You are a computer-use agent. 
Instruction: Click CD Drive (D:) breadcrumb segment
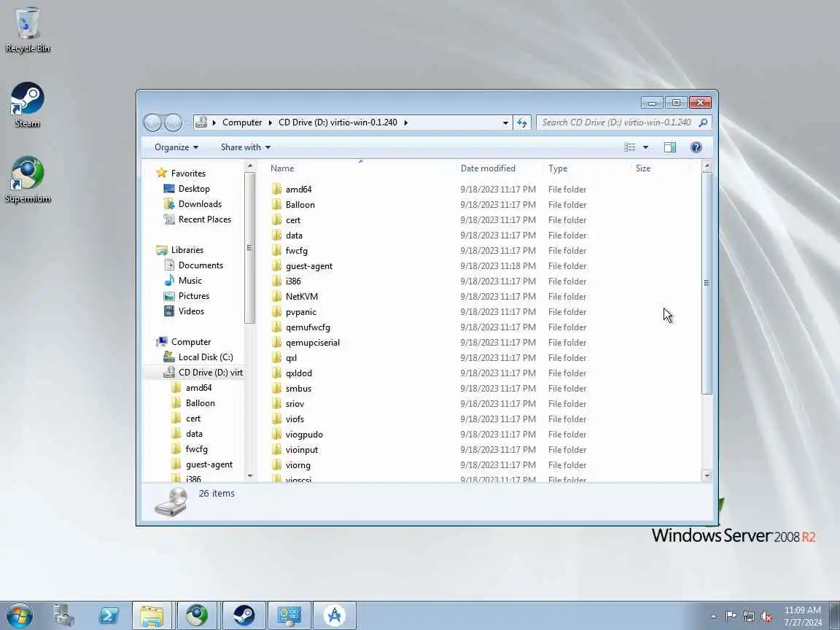(338, 122)
